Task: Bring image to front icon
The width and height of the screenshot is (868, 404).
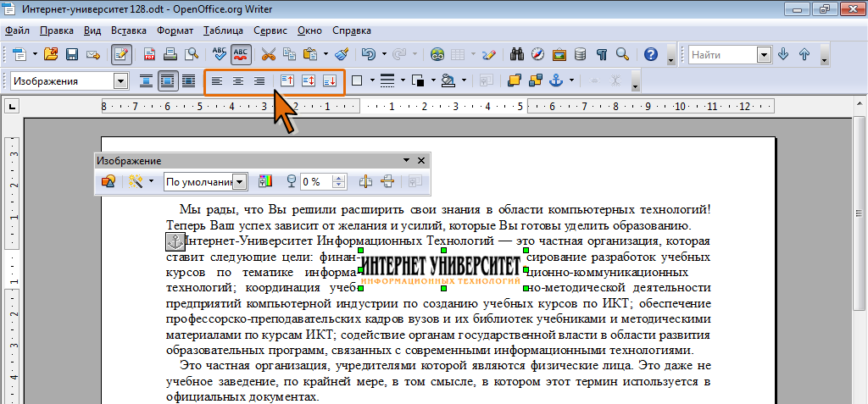Action: pyautogui.click(x=515, y=81)
